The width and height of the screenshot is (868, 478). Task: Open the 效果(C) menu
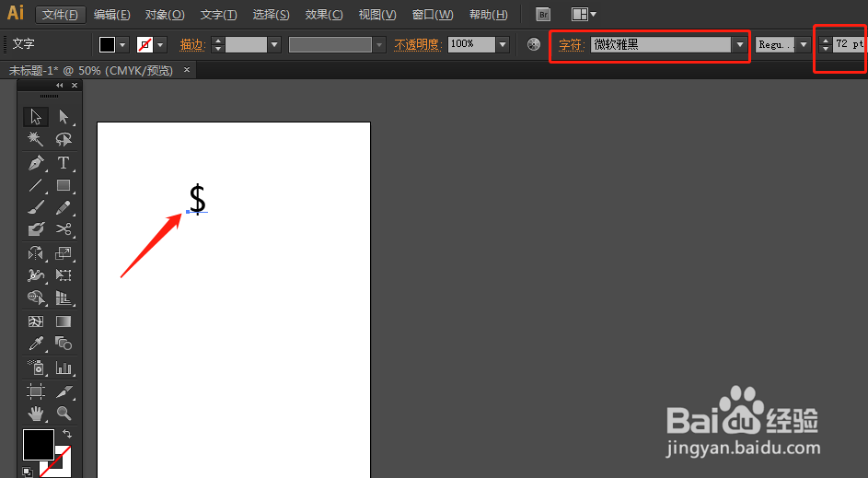[x=324, y=15]
